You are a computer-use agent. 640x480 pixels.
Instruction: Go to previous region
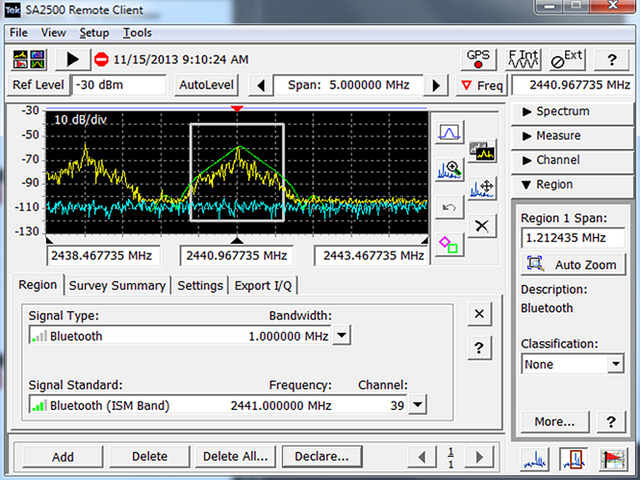[422, 457]
